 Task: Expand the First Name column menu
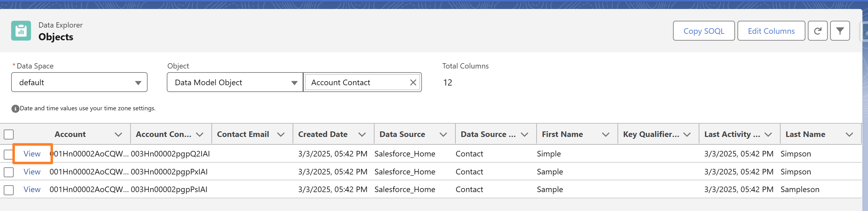605,134
